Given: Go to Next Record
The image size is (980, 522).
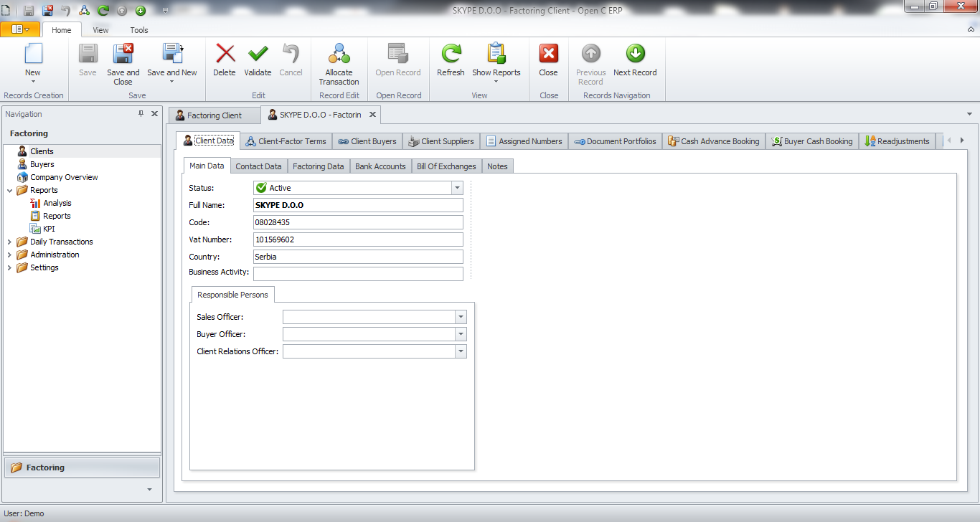Looking at the screenshot, I should pos(635,60).
